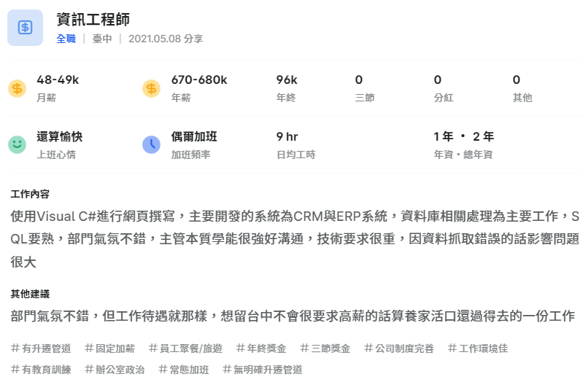Viewport: 588px width, 382px height.
Task: Click the 三節 bonus label
Action: (x=365, y=98)
